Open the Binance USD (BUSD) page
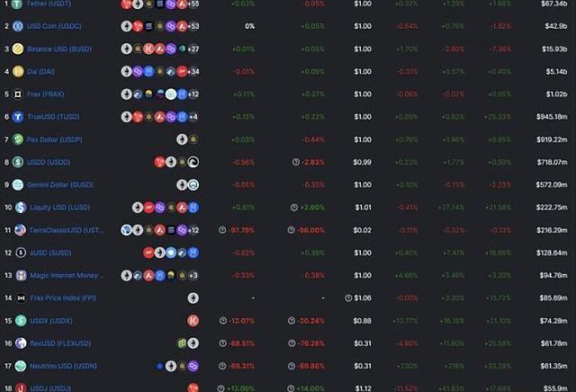Image resolution: width=576 pixels, height=392 pixels. 58,49
